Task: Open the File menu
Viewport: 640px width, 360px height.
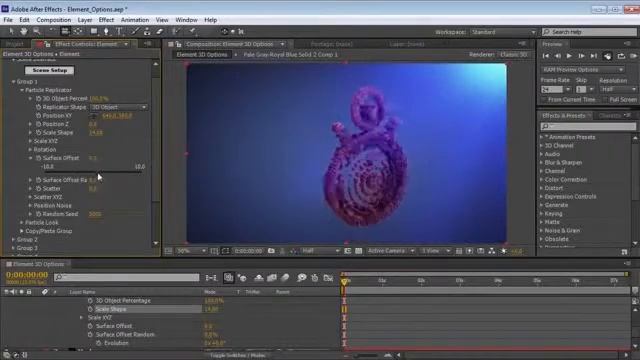Action: (x=8, y=20)
